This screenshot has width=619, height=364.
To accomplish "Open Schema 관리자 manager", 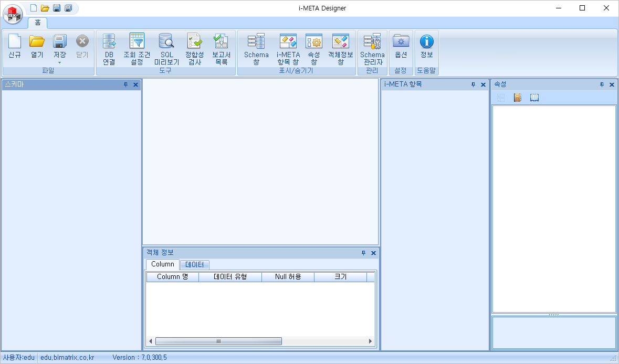I will 372,49.
